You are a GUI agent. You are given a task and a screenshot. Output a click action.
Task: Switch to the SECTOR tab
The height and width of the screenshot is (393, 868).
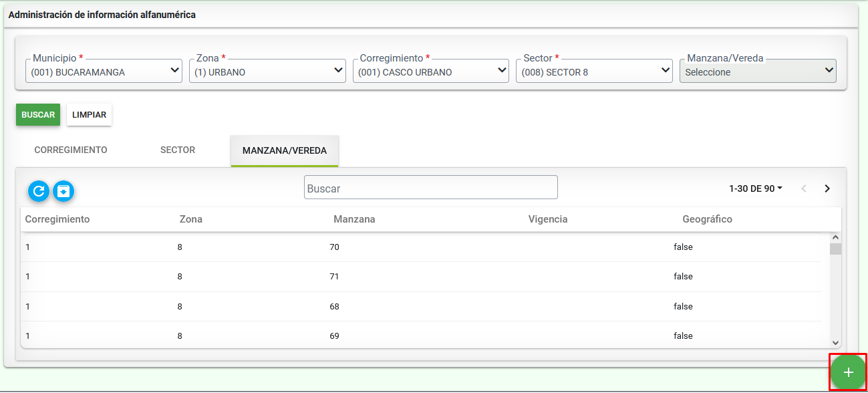pos(178,150)
